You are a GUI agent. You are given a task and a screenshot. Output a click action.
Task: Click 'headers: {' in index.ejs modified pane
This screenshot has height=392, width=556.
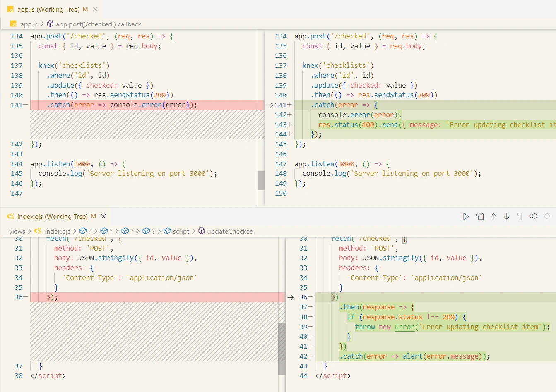tap(359, 268)
